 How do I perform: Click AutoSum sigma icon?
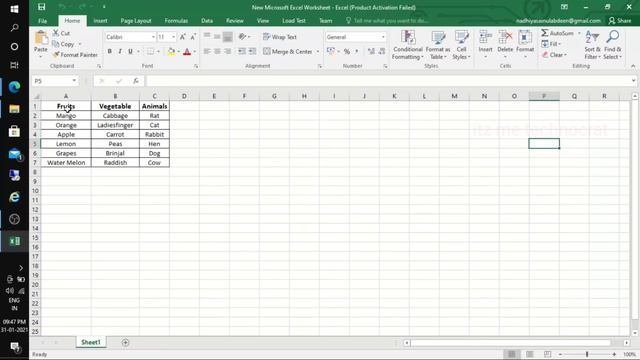click(545, 33)
